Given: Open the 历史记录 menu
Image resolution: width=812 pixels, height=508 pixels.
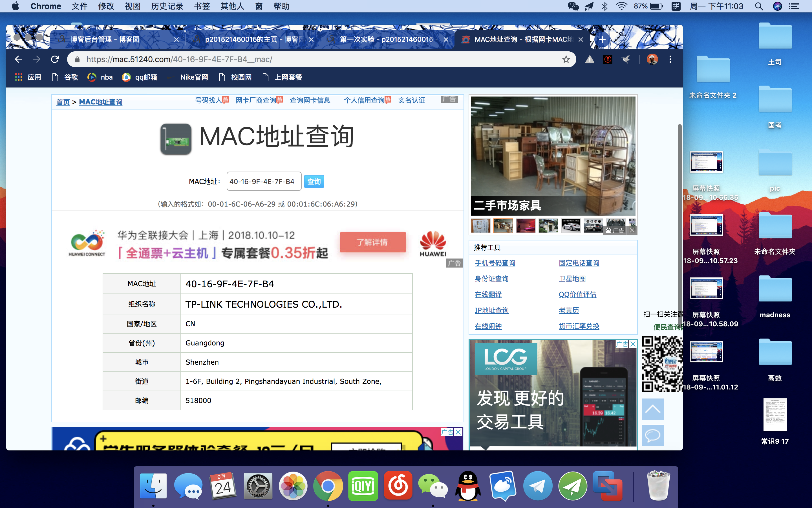Looking at the screenshot, I should (167, 6).
